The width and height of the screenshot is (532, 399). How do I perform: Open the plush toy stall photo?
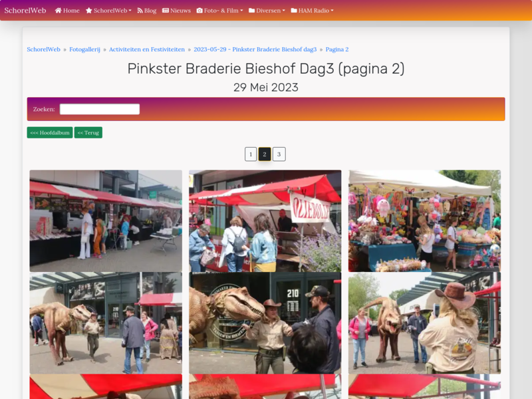click(424, 221)
